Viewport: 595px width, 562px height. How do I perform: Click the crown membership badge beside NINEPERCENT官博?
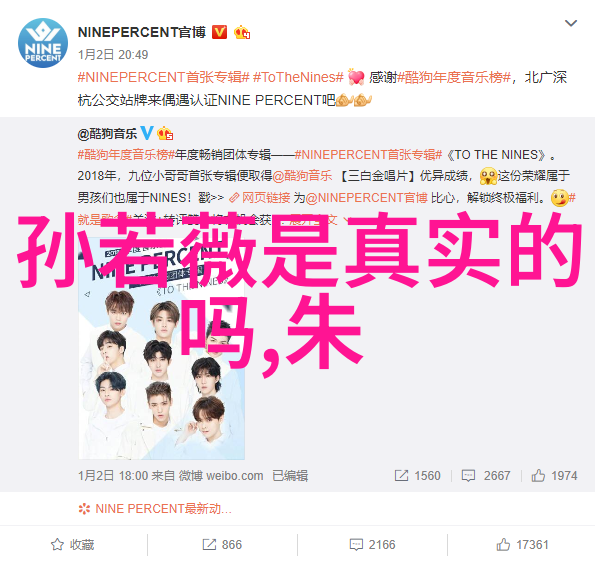point(242,33)
